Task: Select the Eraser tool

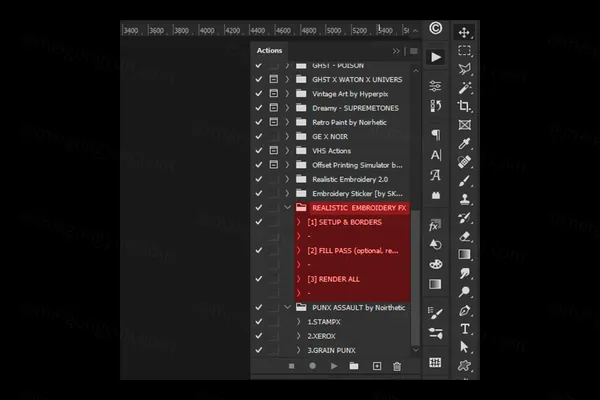Action: (465, 236)
